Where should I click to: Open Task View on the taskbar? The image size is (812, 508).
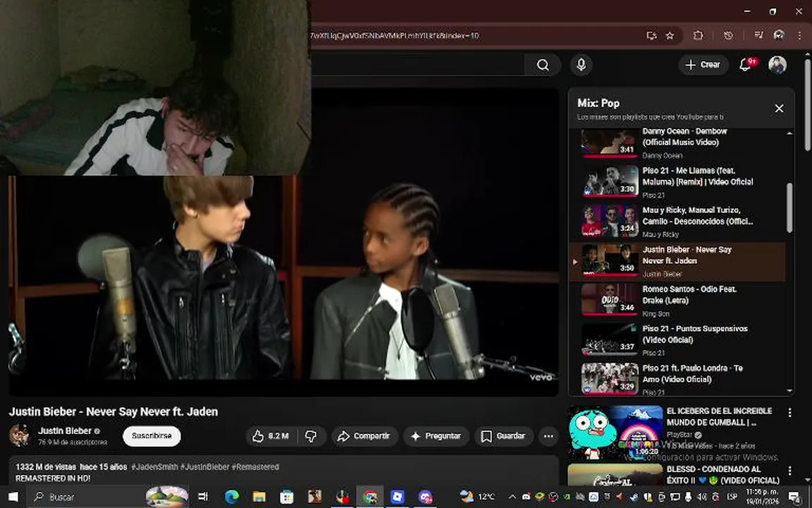pyautogui.click(x=203, y=497)
